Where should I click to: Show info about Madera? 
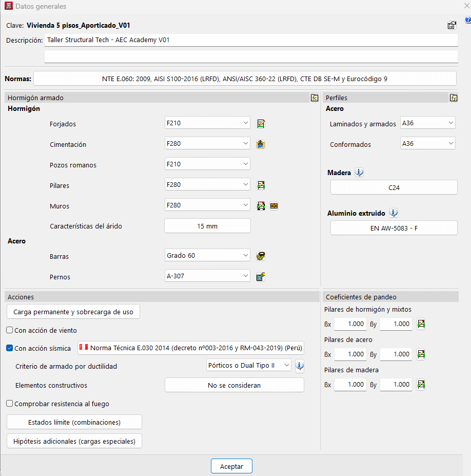point(359,173)
